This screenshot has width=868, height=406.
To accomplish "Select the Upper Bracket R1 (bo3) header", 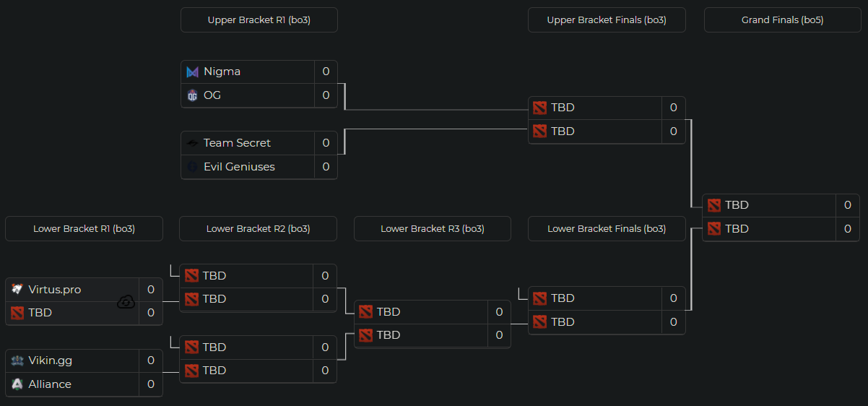I will 259,20.
